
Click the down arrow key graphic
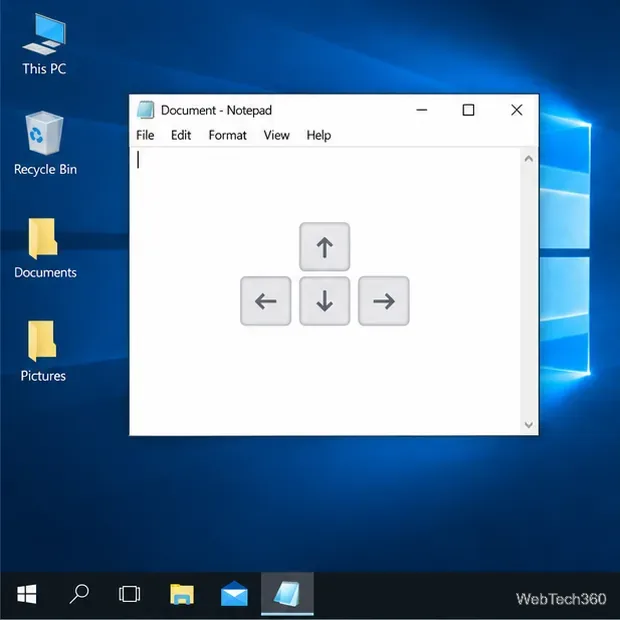coord(325,301)
